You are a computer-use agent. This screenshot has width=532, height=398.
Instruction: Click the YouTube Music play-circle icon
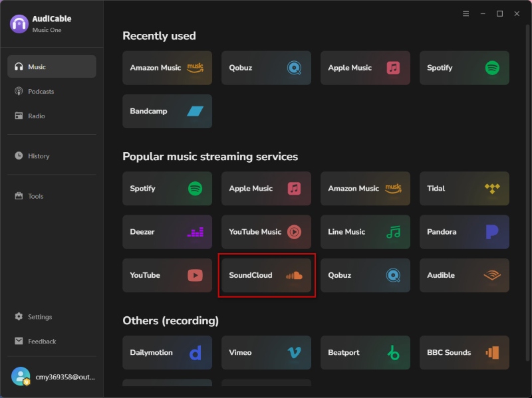tap(294, 232)
